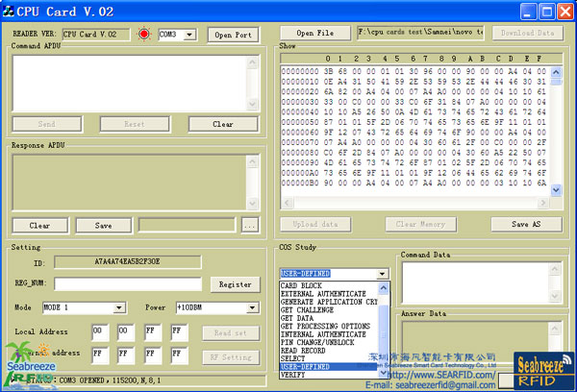Click the browse '...' button
This screenshot has height=392, width=577.
250,226
